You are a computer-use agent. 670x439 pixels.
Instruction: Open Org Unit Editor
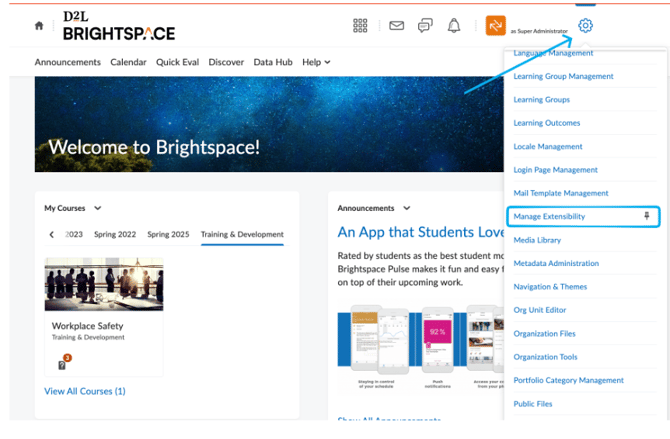point(540,310)
